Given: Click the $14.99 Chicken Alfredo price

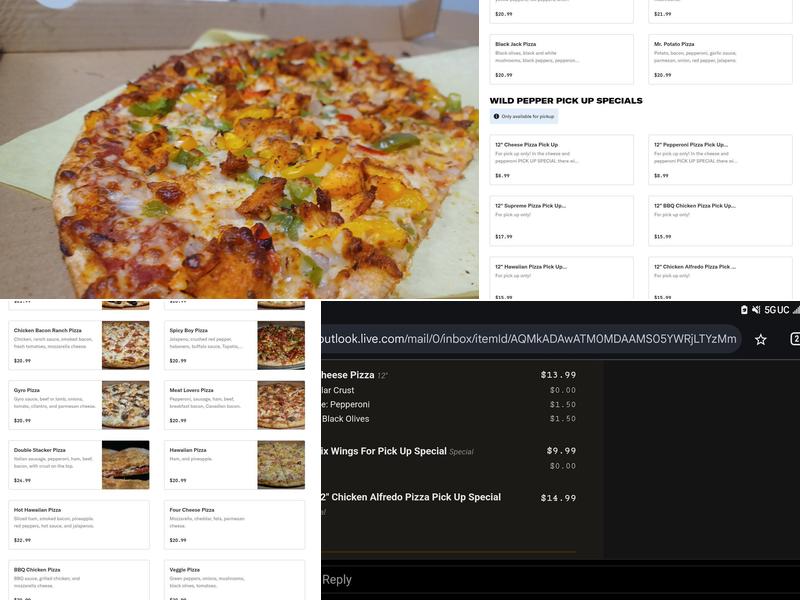Looking at the screenshot, I should tap(558, 498).
